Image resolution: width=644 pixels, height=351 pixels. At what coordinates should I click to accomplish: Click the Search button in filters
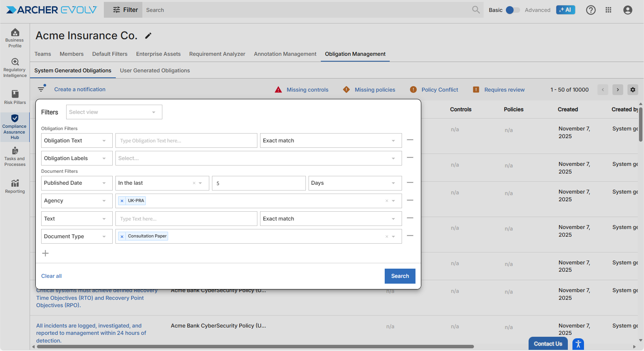400,276
